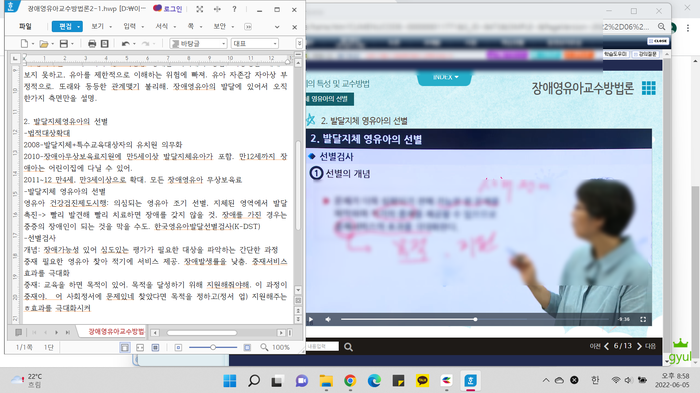
Task: Play the lecture video
Action: [311, 319]
